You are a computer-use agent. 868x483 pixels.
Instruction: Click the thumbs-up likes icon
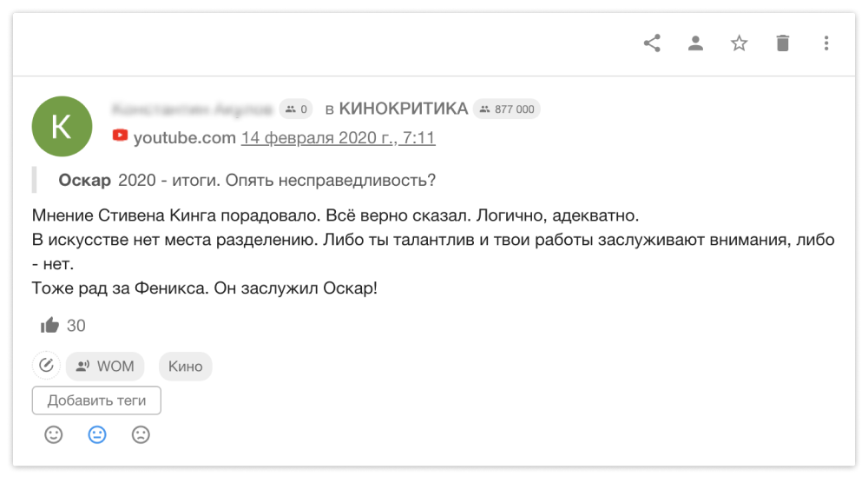49,325
